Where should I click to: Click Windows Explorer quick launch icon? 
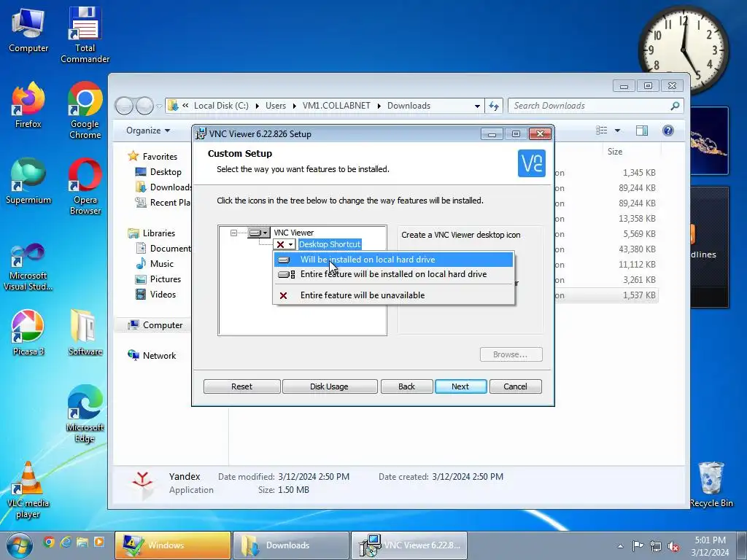pyautogui.click(x=82, y=542)
